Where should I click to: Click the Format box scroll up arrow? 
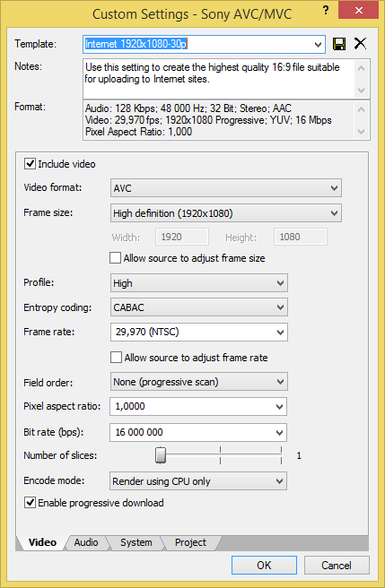click(x=362, y=109)
